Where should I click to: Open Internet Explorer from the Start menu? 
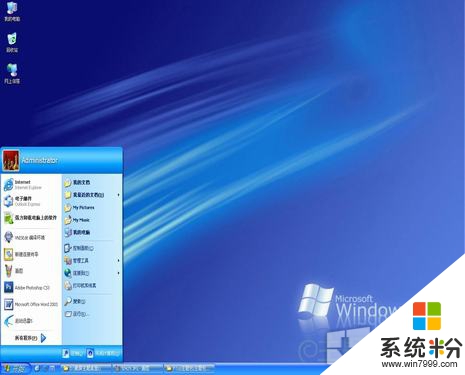coord(31,185)
